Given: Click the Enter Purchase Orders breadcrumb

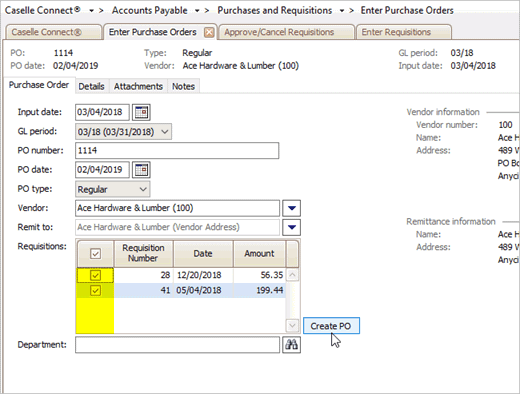Looking at the screenshot, I should (x=407, y=10).
